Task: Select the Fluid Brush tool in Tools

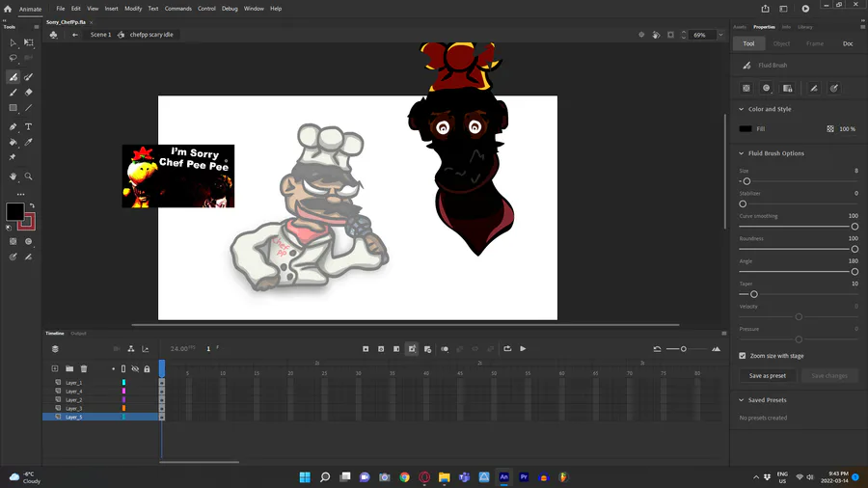Action: pos(13,77)
